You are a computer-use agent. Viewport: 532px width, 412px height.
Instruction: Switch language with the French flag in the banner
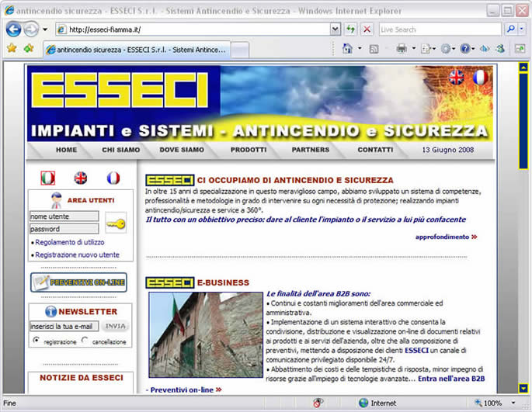(479, 77)
